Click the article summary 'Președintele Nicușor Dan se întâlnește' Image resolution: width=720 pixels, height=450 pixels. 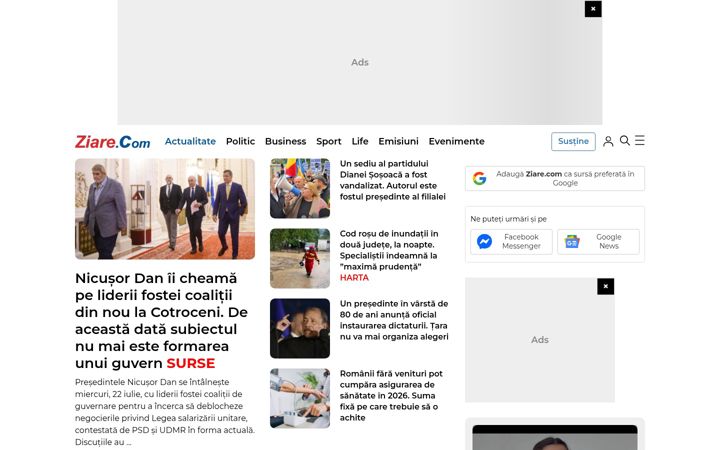coord(165,412)
